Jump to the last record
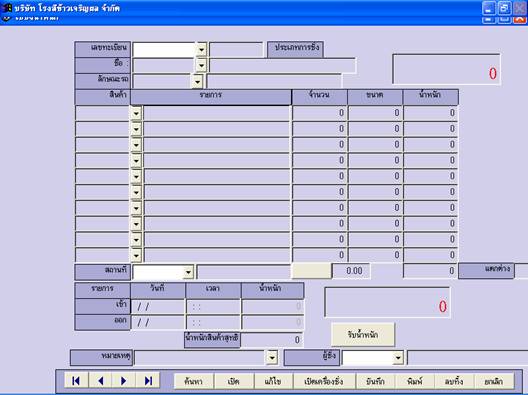528x395 pixels. pos(148,381)
